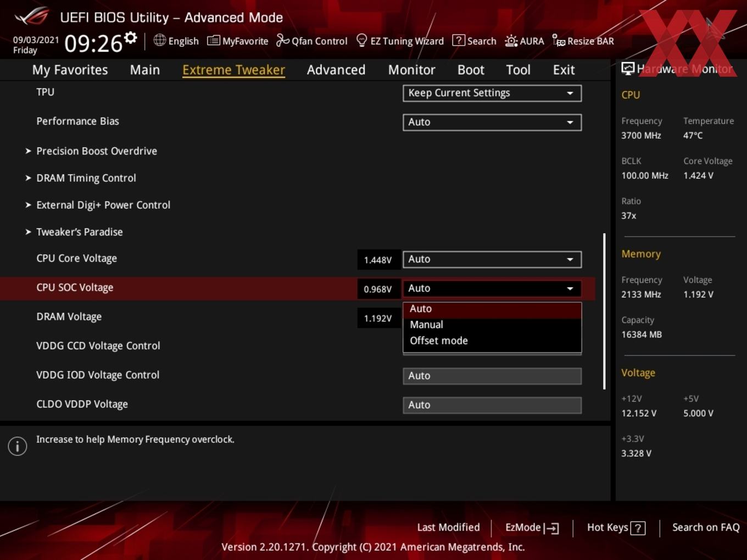Click the Hot Keys button text
Screen dimensions: 747x560
[x=607, y=528]
